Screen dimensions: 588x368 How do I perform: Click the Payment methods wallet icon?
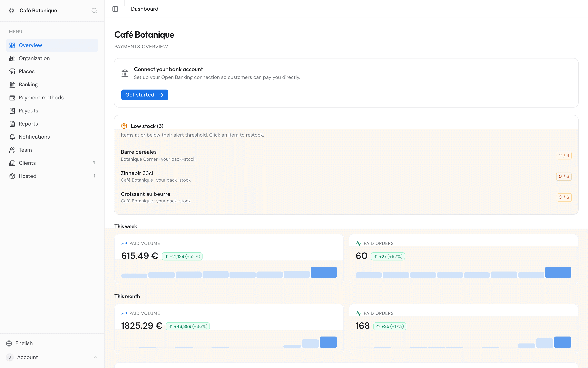pyautogui.click(x=12, y=98)
